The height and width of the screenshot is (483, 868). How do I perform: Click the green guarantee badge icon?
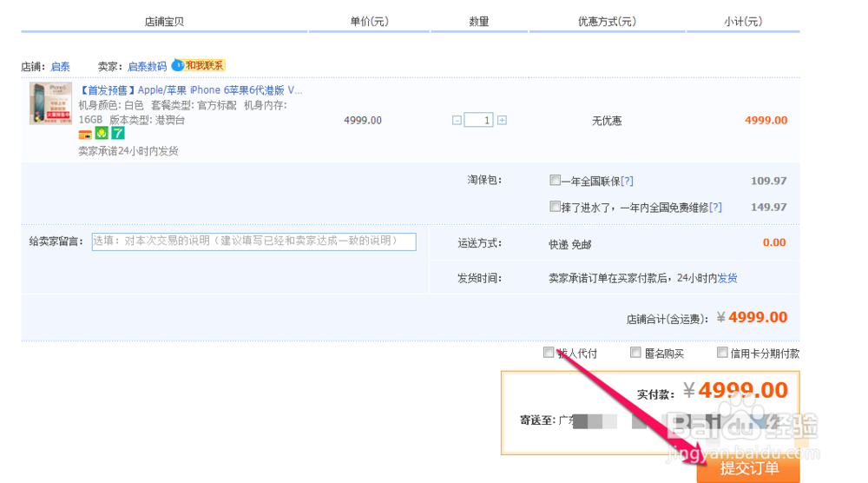pos(102,133)
